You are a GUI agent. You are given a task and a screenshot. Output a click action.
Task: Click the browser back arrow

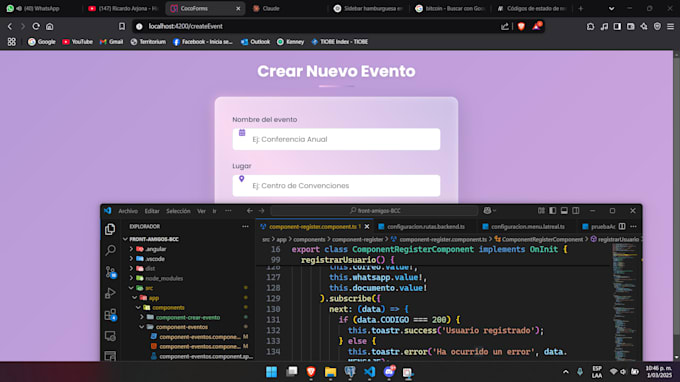point(10,26)
